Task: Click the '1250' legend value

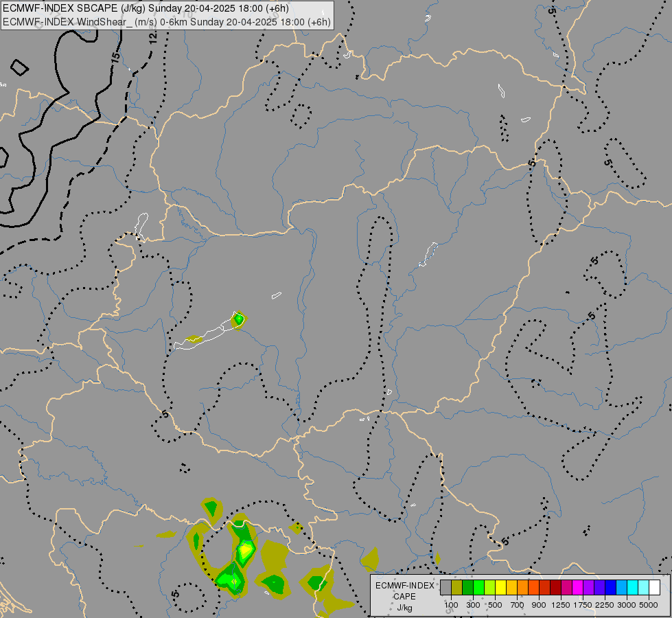Action: tap(561, 605)
